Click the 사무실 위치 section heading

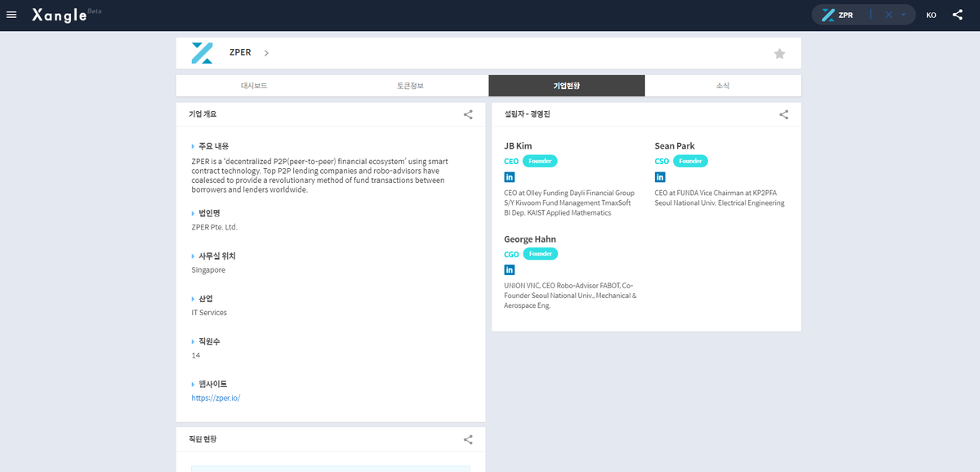pos(216,256)
